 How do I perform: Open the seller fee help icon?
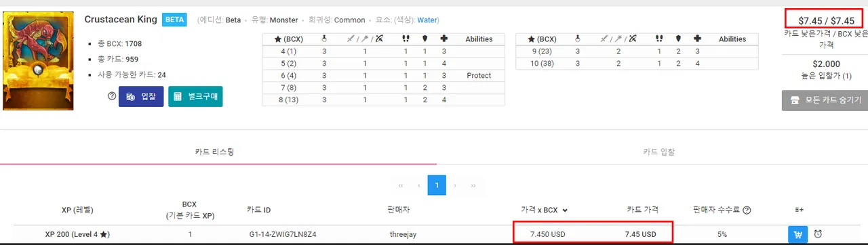747,210
